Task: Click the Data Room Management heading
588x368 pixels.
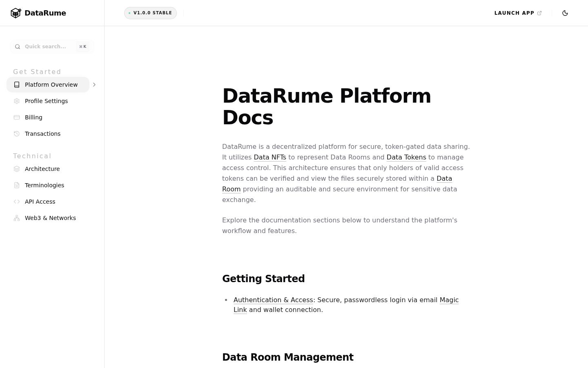Action: click(288, 357)
